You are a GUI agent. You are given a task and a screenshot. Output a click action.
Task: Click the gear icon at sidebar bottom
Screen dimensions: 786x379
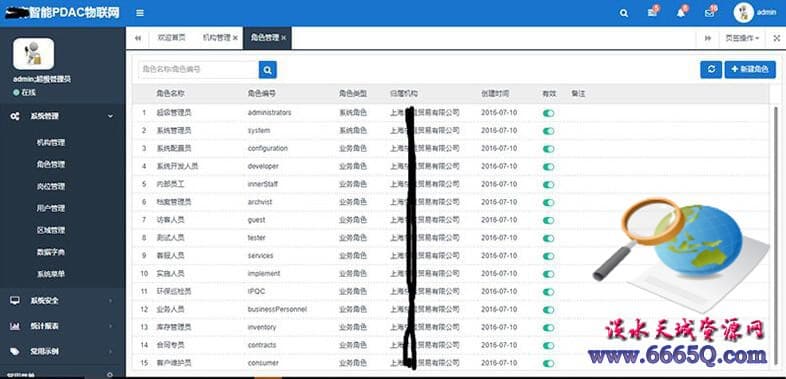pyautogui.click(x=110, y=374)
